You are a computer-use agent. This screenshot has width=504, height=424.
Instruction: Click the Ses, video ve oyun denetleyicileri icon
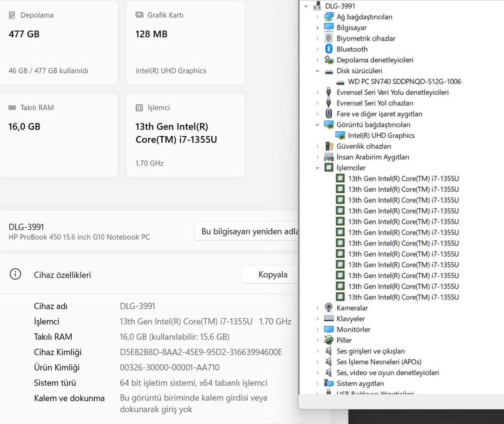[x=329, y=372]
